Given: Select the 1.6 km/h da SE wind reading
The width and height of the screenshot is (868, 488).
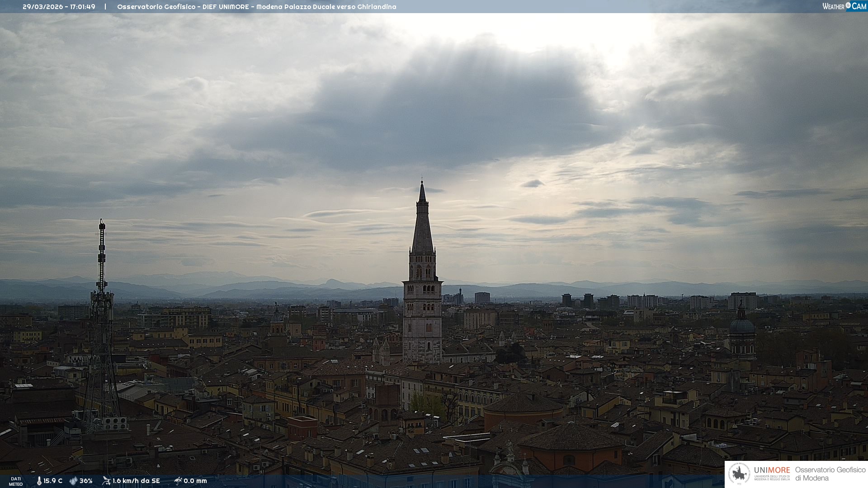Looking at the screenshot, I should 136,481.
